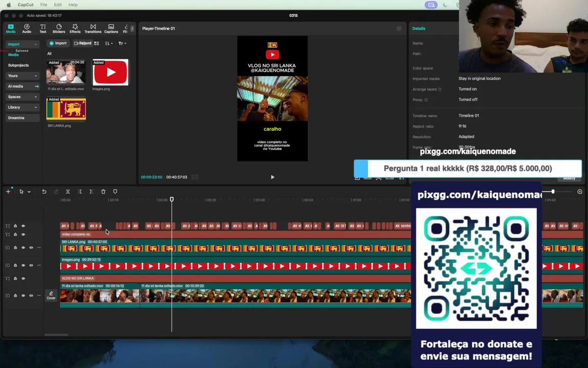
Task: Hide the top captions text track
Action: [23, 226]
